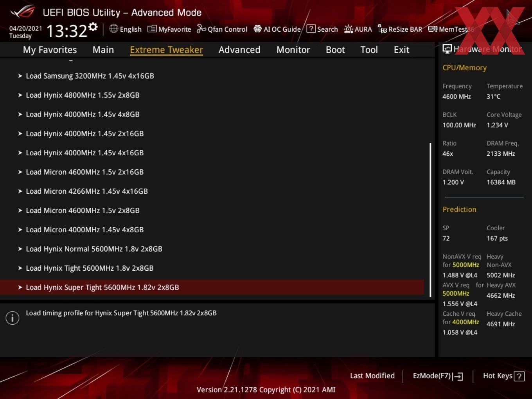The image size is (532, 399).
Task: Click the Hardware Monitor screen icon
Action: pos(447,49)
